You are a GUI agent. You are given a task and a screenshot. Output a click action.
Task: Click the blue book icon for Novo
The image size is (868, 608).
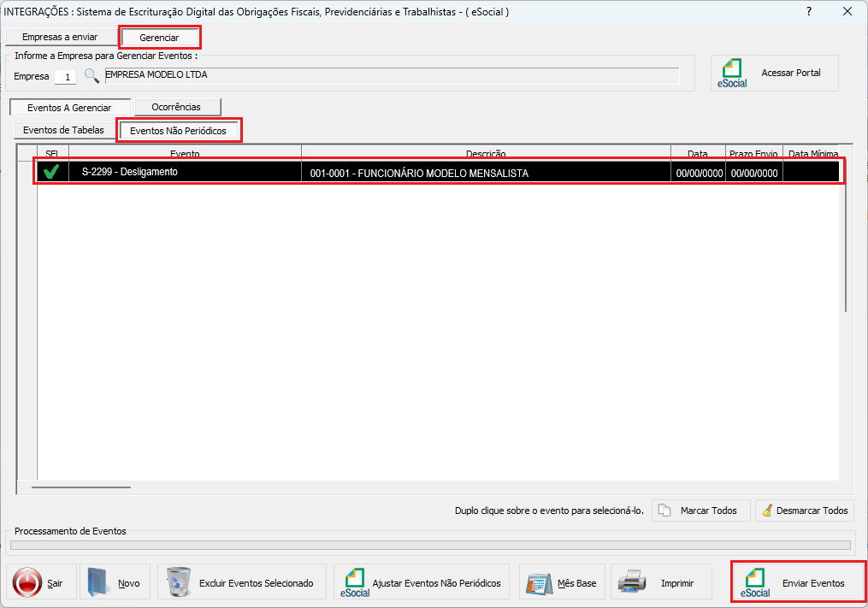(x=99, y=583)
